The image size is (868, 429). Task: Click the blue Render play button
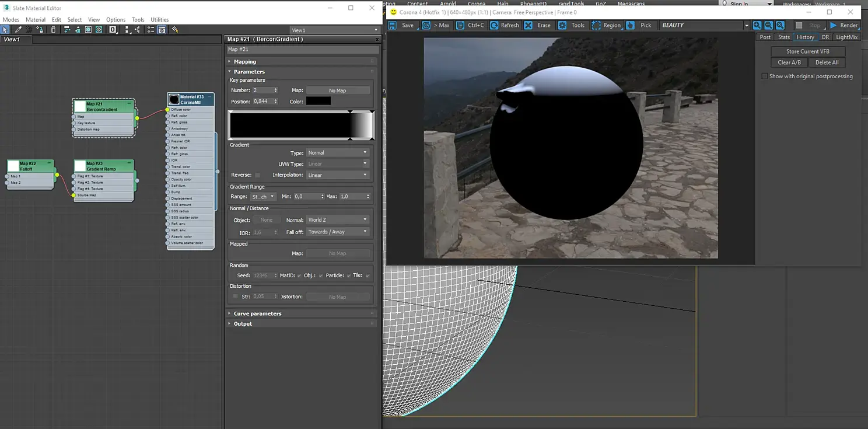(x=834, y=25)
